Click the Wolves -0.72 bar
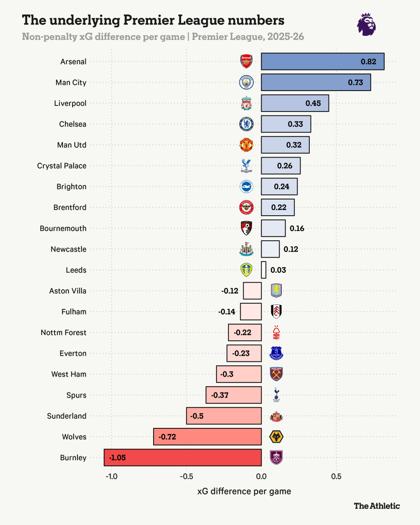 pyautogui.click(x=207, y=437)
